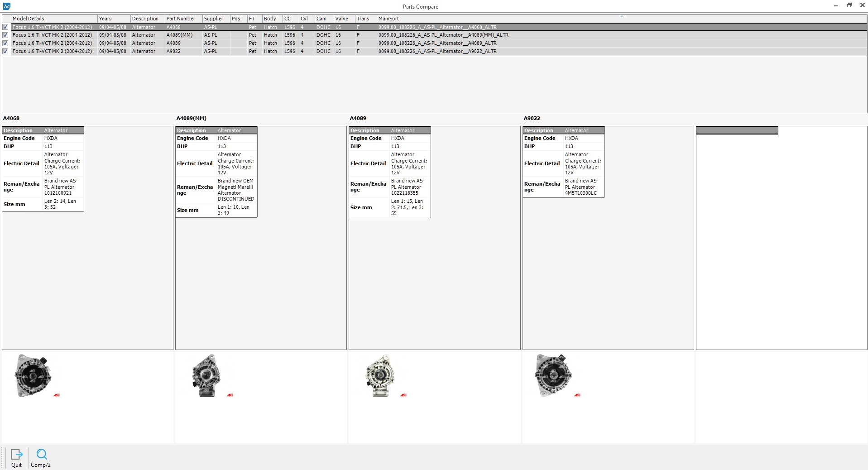
Task: Click the Years column header
Action: coord(105,19)
